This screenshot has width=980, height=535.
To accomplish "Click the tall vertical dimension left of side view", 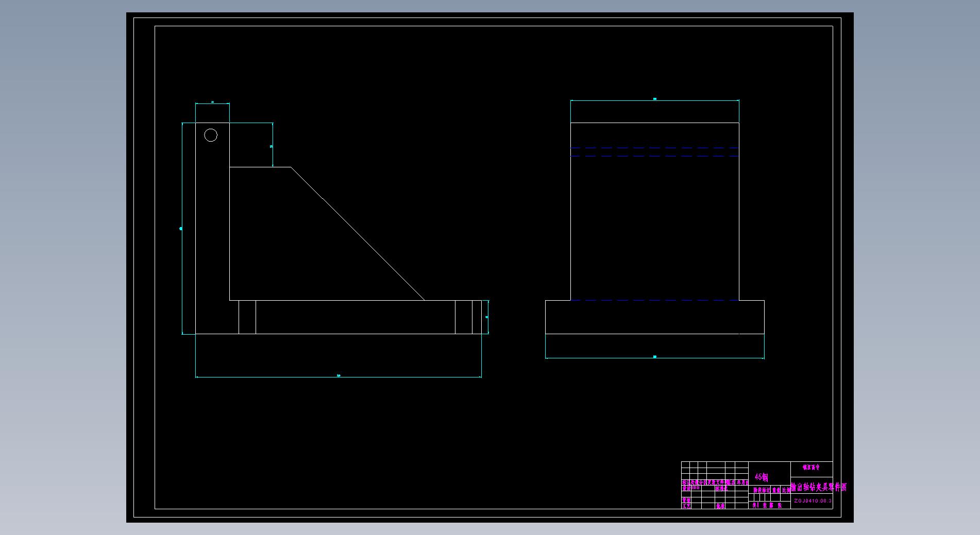I will (x=182, y=229).
